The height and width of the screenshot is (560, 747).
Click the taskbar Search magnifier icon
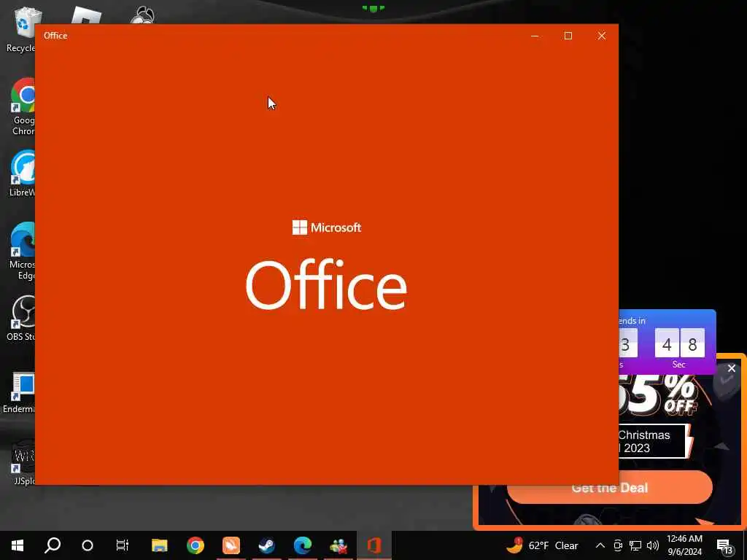(x=53, y=545)
